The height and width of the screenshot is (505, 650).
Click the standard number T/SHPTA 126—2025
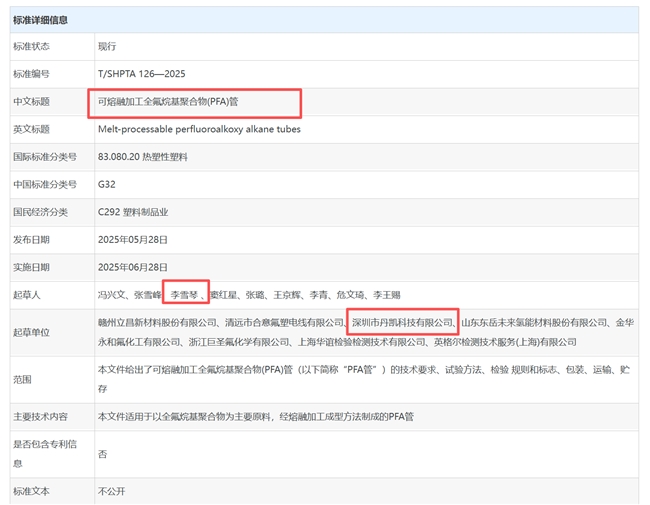(x=141, y=74)
